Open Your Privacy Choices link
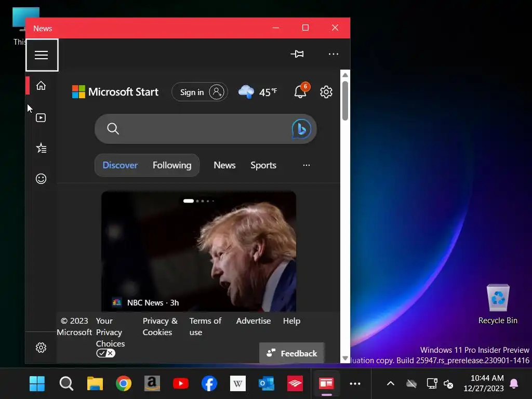 [110, 332]
